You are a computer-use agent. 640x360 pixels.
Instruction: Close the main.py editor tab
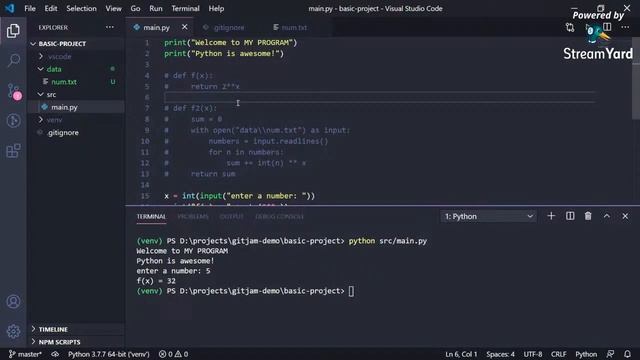(184, 27)
